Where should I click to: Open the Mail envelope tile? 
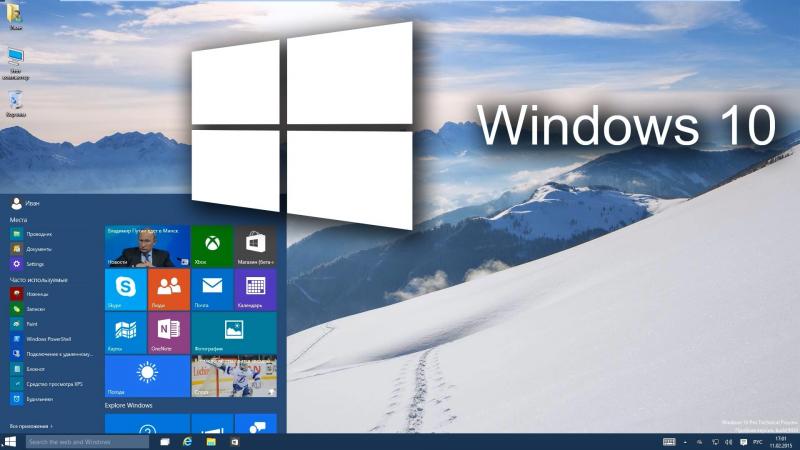pyautogui.click(x=212, y=290)
